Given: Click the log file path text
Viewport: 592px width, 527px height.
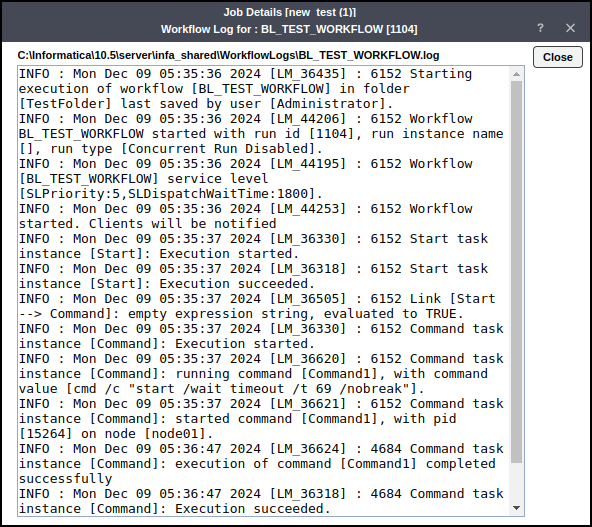Looking at the screenshot, I should point(228,55).
